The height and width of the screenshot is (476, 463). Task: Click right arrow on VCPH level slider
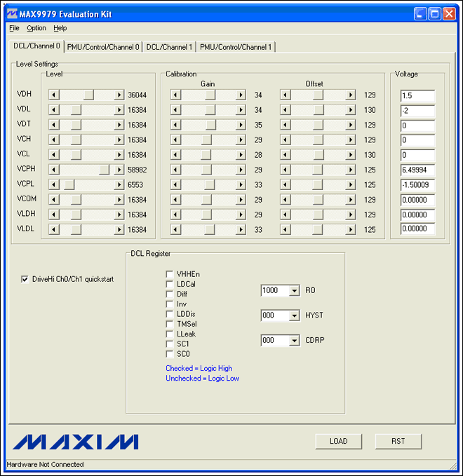(119, 170)
